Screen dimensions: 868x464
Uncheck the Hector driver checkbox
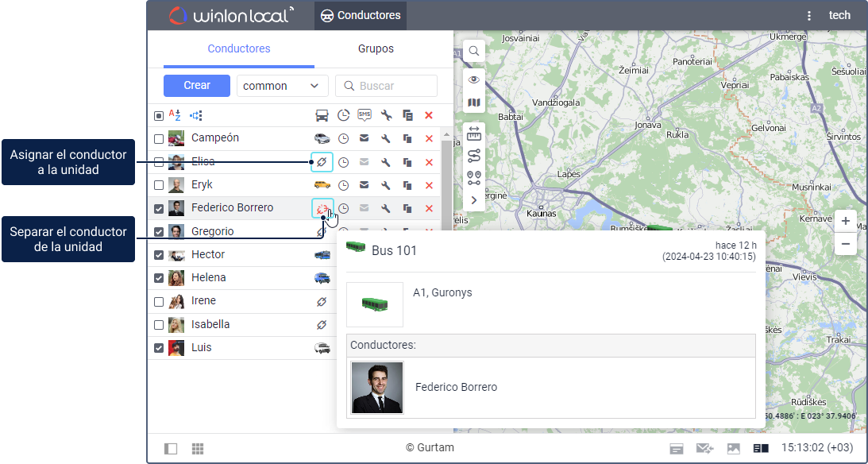click(159, 255)
